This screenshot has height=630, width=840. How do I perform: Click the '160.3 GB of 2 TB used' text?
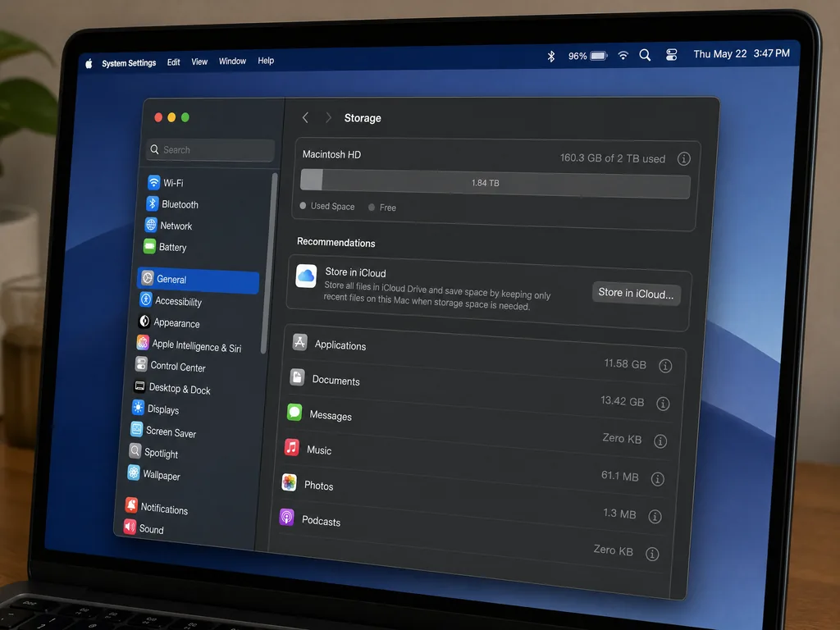[613, 158]
